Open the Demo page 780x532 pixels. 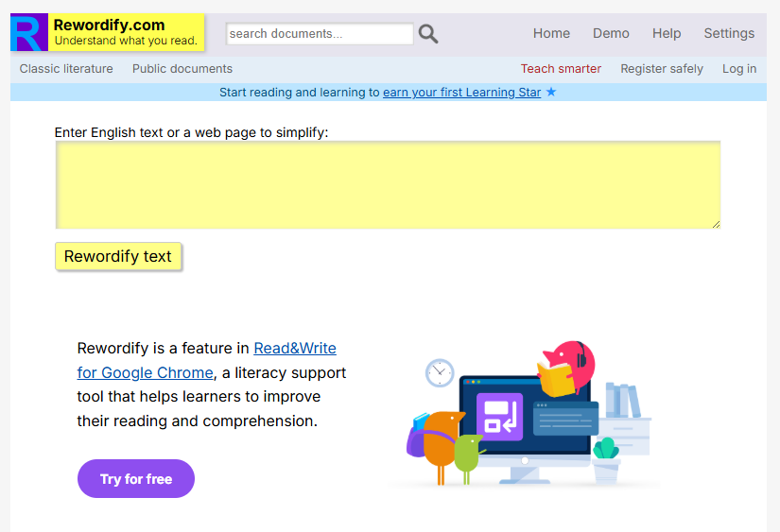point(611,33)
